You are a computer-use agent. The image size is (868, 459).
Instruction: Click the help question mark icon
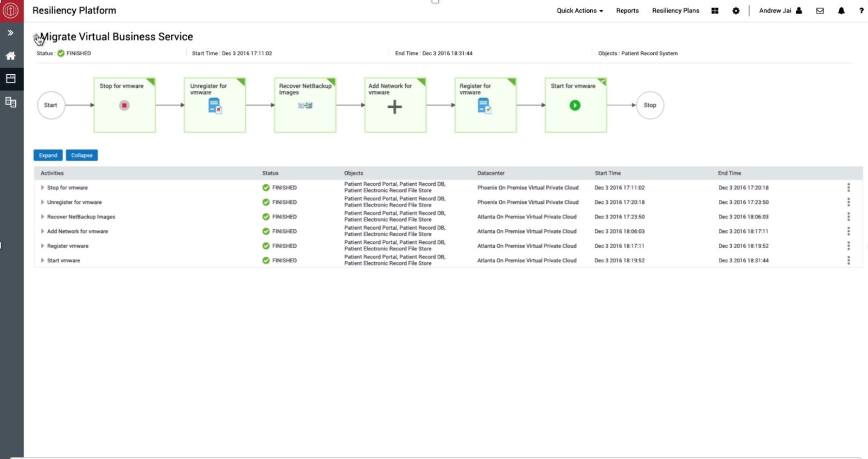click(861, 11)
